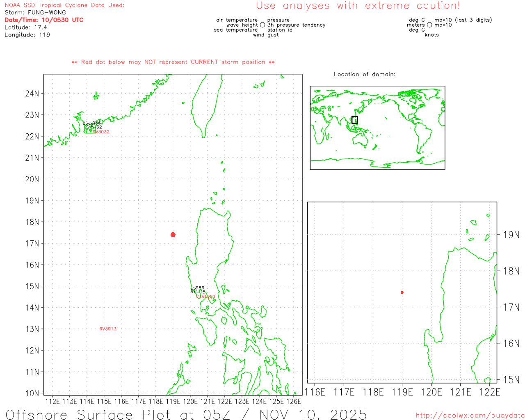Click left legend station circle symbol
The height and width of the screenshot is (420, 525).
tap(262, 25)
